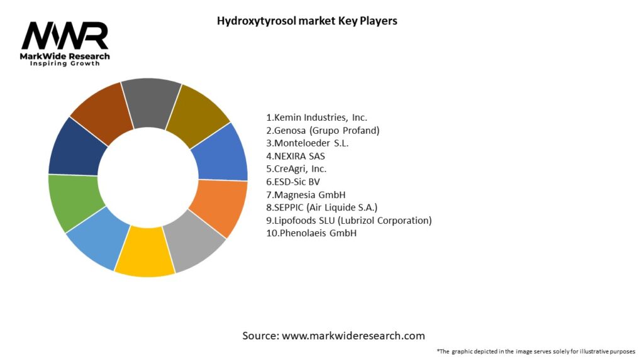This screenshot has width=644, height=362.
Task: Select the dark navy donut segment
Action: click(x=75, y=150)
